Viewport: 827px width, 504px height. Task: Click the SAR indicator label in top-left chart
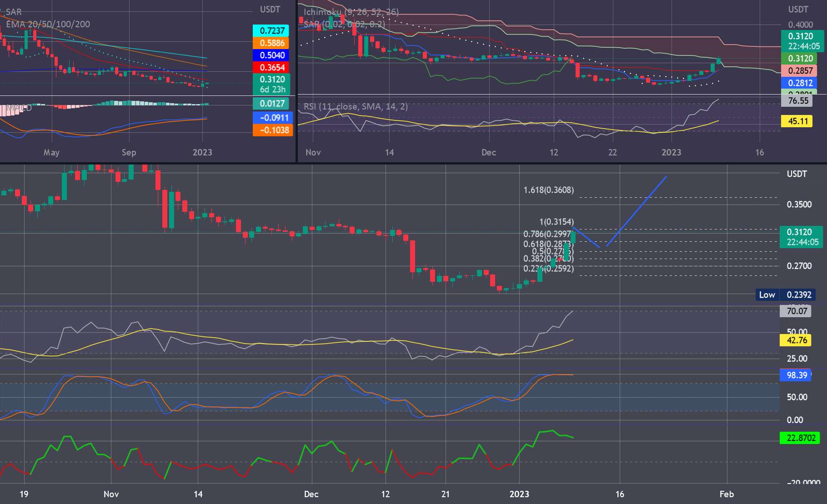point(14,12)
